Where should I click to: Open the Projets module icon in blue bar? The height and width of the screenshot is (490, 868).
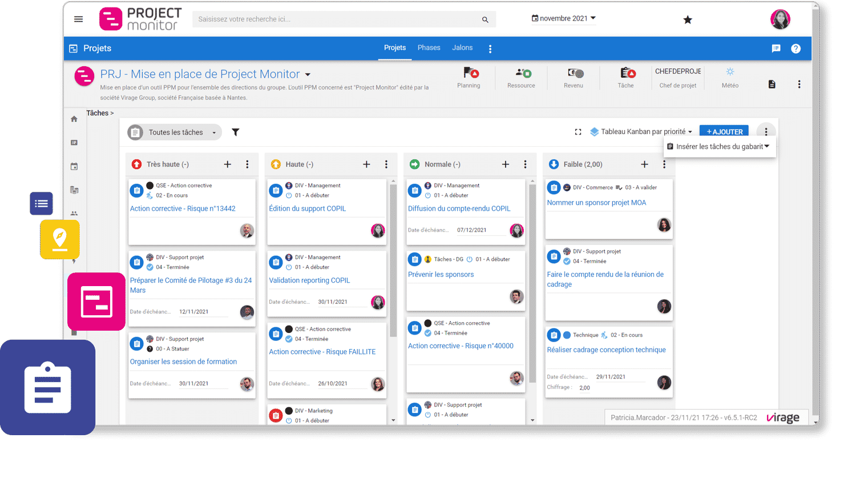(73, 49)
